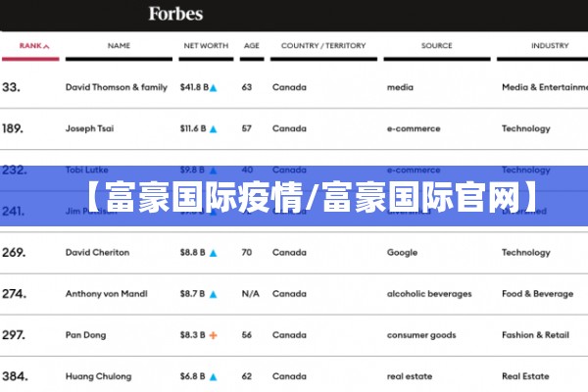Click Canada in Pan Dong's row
Screen dimensions: 588x392
pos(289,335)
